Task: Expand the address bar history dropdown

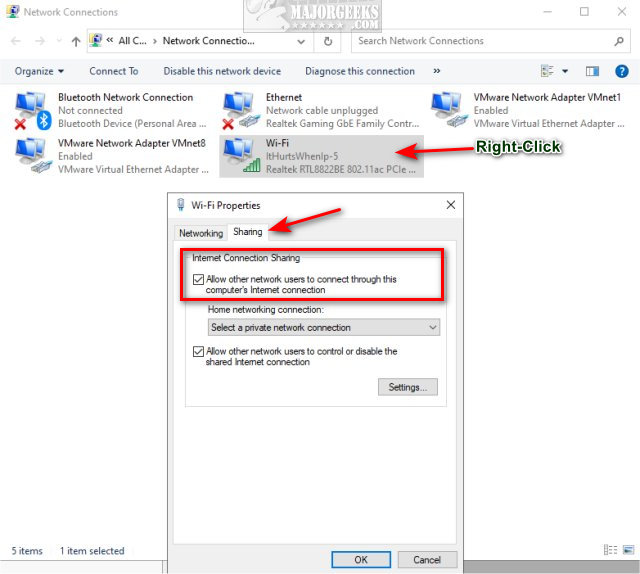Action: point(301,41)
